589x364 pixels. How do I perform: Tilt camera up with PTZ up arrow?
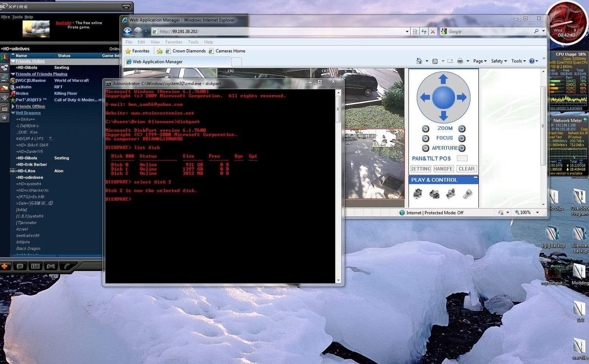tap(443, 79)
